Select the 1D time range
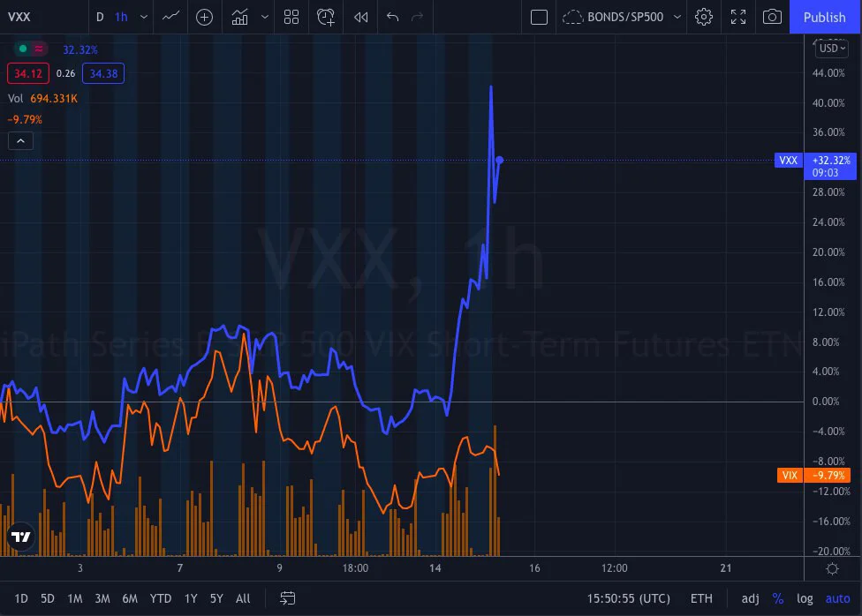Screen dimensions: 862x616 (21, 598)
